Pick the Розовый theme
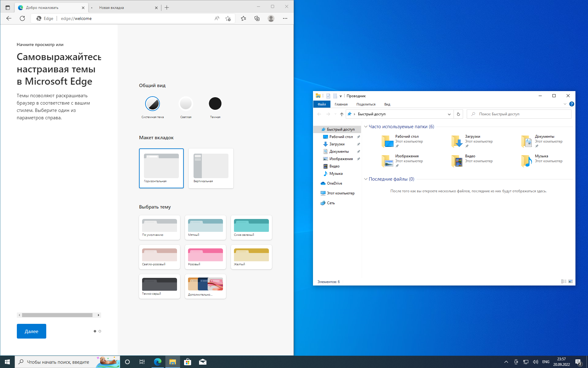The height and width of the screenshot is (368, 588). coord(205,257)
